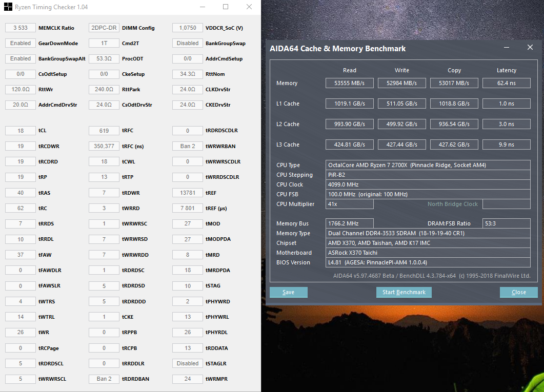Viewport: 544px width, 392px height.
Task: Select the ProcODT value 53.3Ω
Action: coord(104,58)
